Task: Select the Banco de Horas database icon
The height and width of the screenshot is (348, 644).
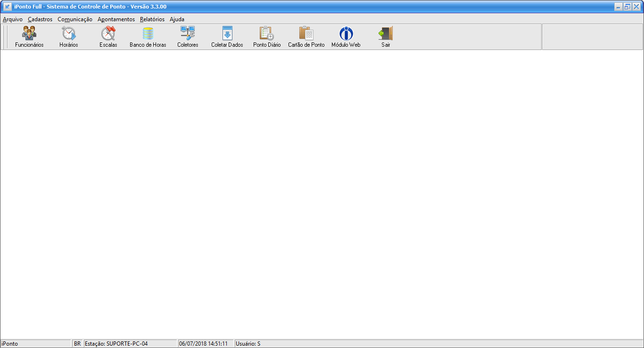Action: coord(148,34)
